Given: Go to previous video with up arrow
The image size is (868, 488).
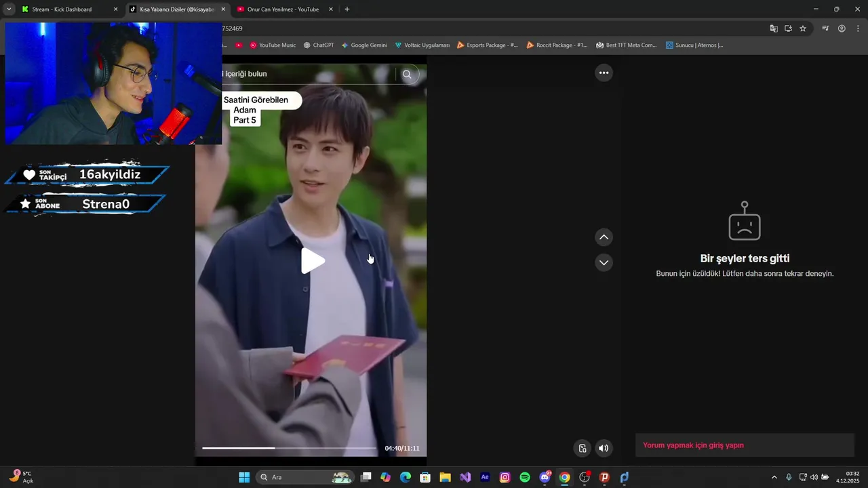Looking at the screenshot, I should (604, 237).
